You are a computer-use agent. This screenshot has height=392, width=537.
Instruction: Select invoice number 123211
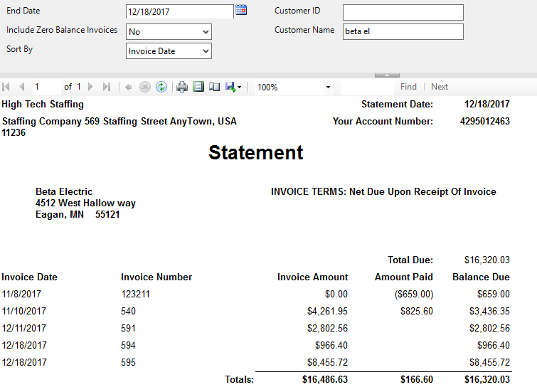135,294
